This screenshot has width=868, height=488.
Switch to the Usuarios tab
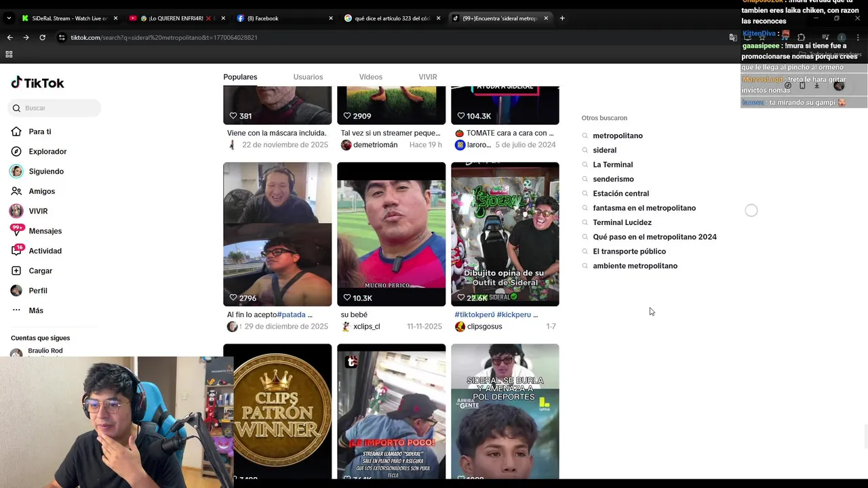pos(308,77)
